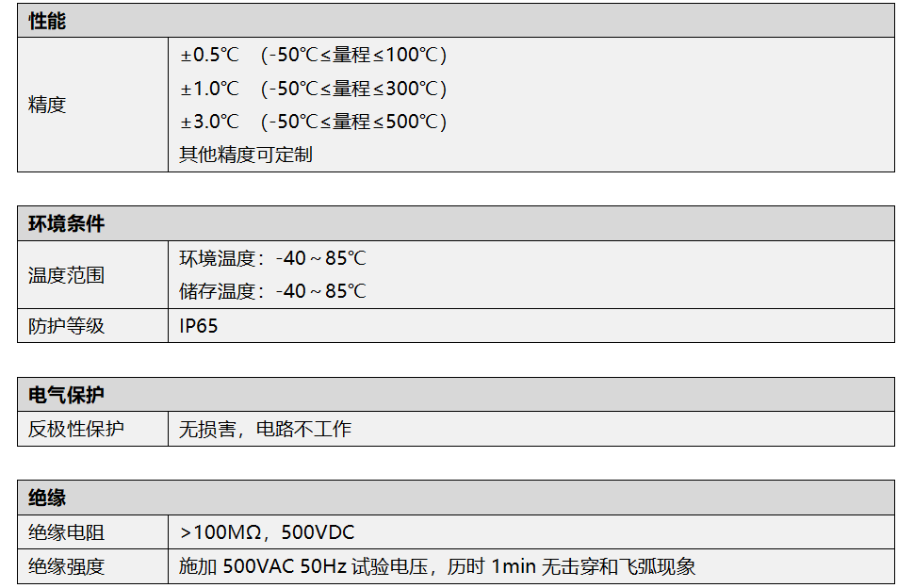Select the ±3.0℃ accuracy line

[x=313, y=122]
